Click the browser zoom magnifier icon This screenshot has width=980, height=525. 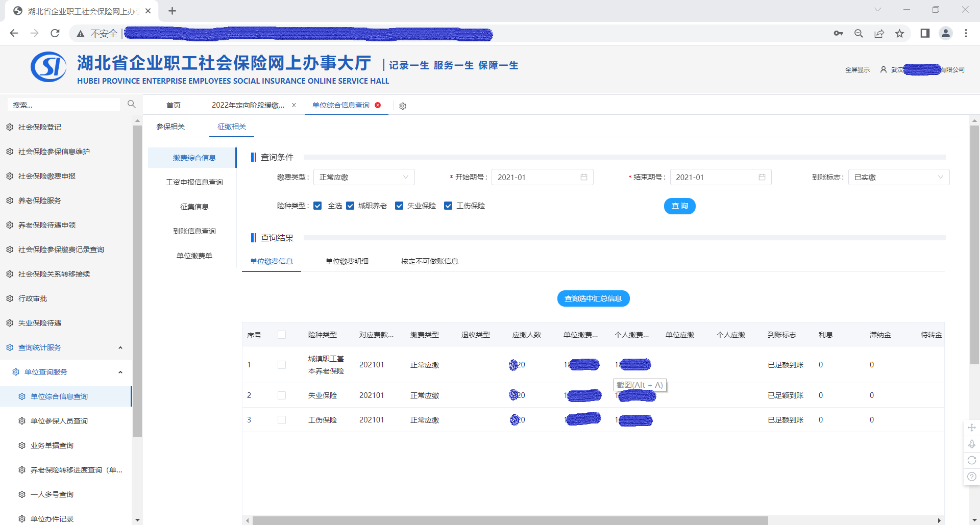(859, 33)
